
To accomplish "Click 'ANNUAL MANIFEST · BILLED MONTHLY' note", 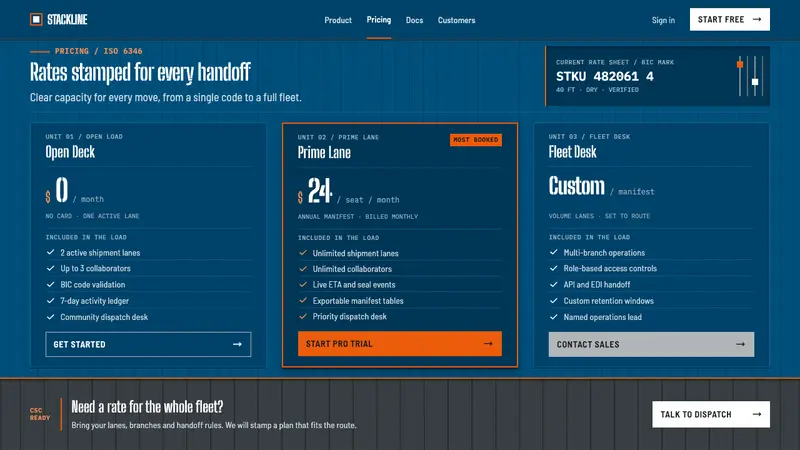I will pyautogui.click(x=358, y=217).
